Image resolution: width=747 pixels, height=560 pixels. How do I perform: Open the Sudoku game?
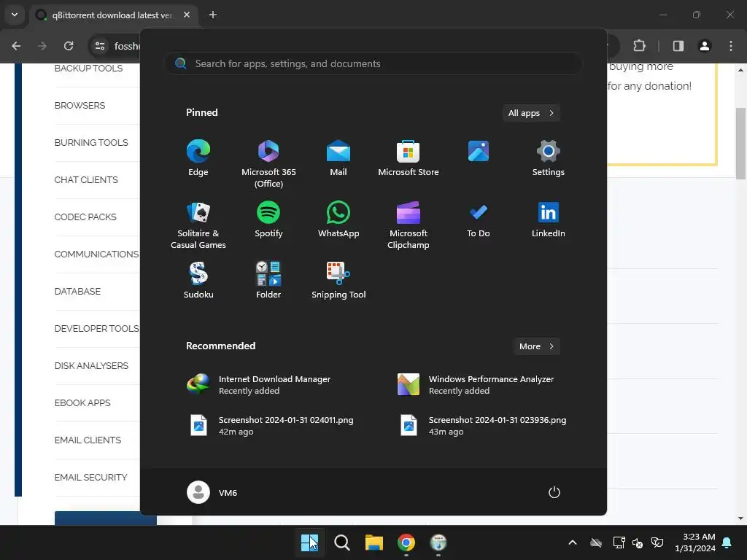[x=198, y=280]
